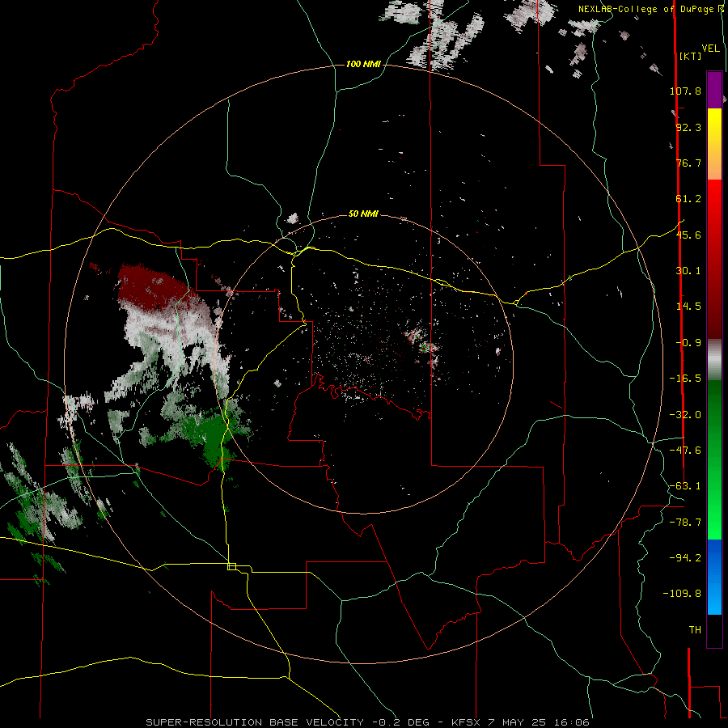
Task: Click the -109.8 velocity scale value
Action: pyautogui.click(x=682, y=594)
